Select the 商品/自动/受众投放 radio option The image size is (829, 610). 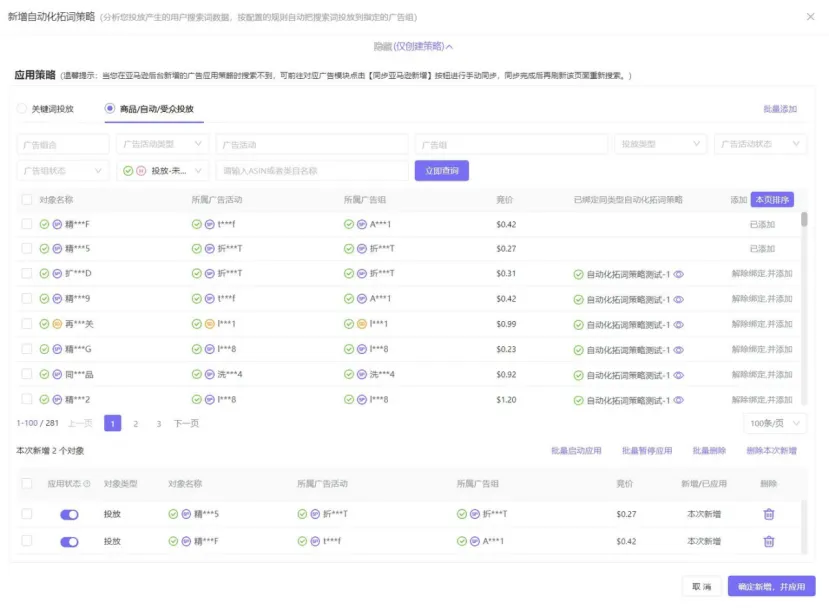(x=109, y=108)
